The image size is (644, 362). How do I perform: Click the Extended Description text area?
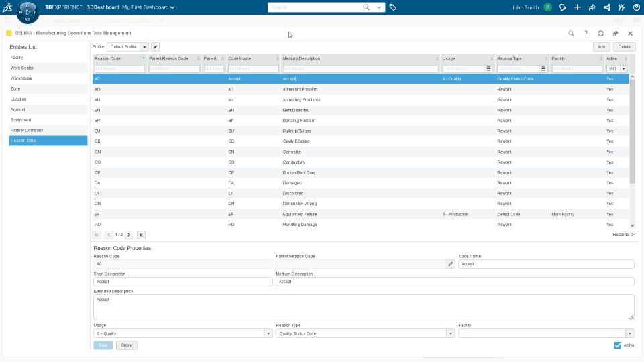[364, 307]
